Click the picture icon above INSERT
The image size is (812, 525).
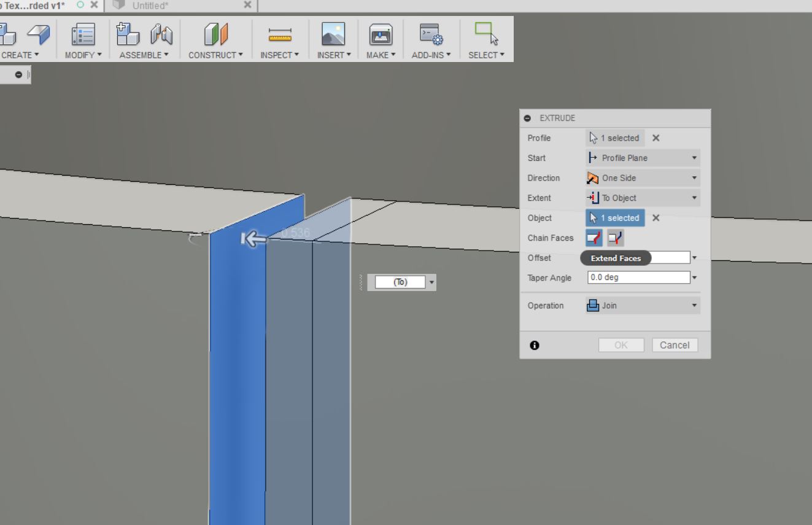point(333,34)
